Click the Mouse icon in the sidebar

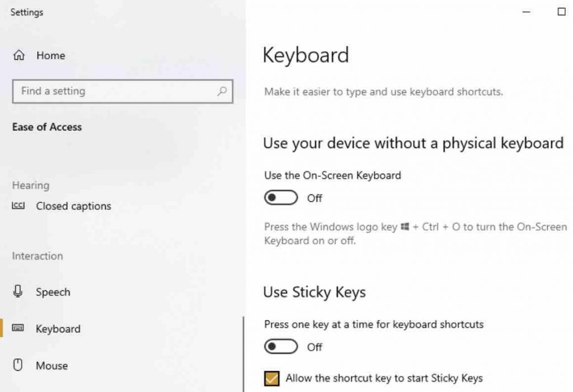point(18,365)
